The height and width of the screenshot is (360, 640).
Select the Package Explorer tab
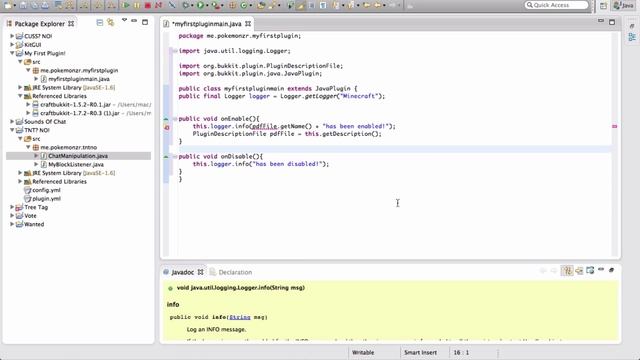[40, 24]
